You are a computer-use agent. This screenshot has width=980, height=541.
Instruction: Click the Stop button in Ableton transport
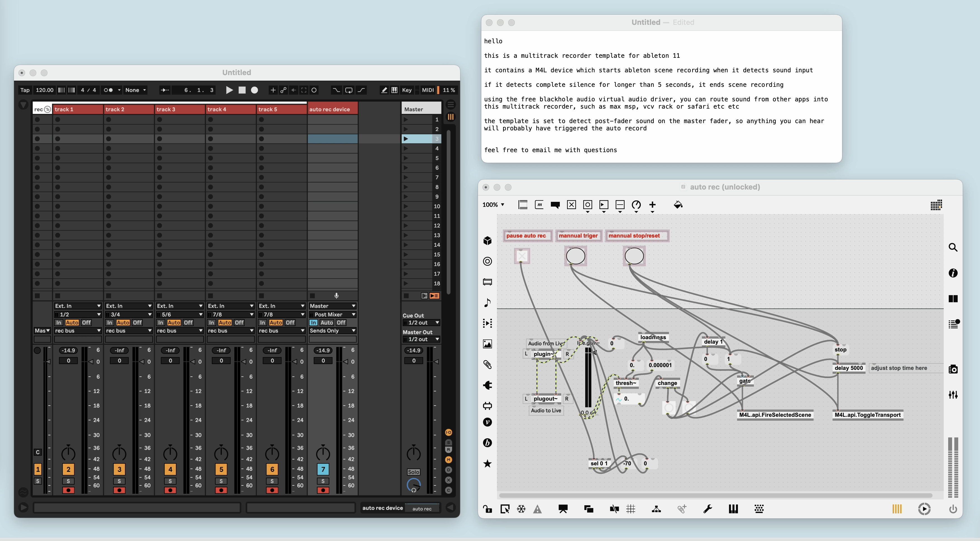242,90
